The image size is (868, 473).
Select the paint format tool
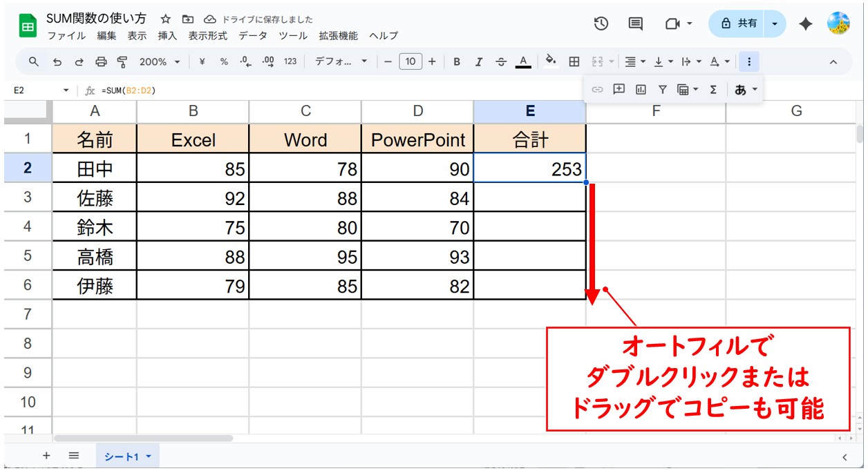click(122, 62)
